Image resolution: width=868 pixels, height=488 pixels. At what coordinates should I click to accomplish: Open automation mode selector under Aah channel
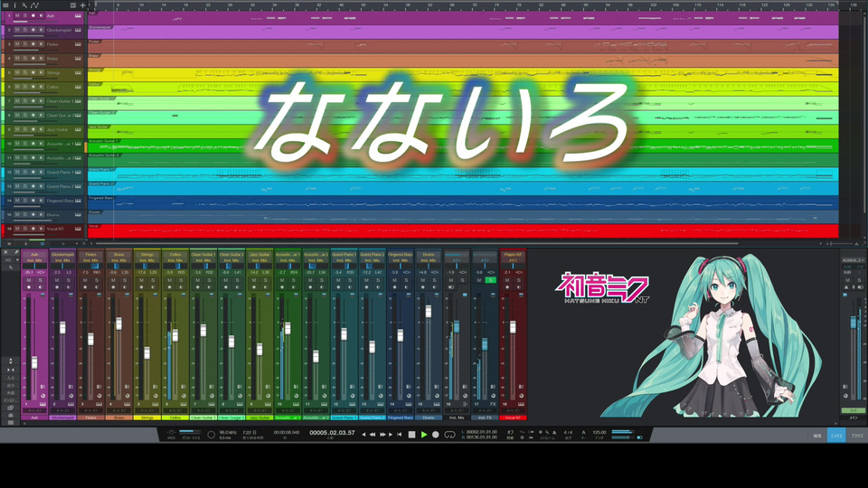pyautogui.click(x=34, y=411)
